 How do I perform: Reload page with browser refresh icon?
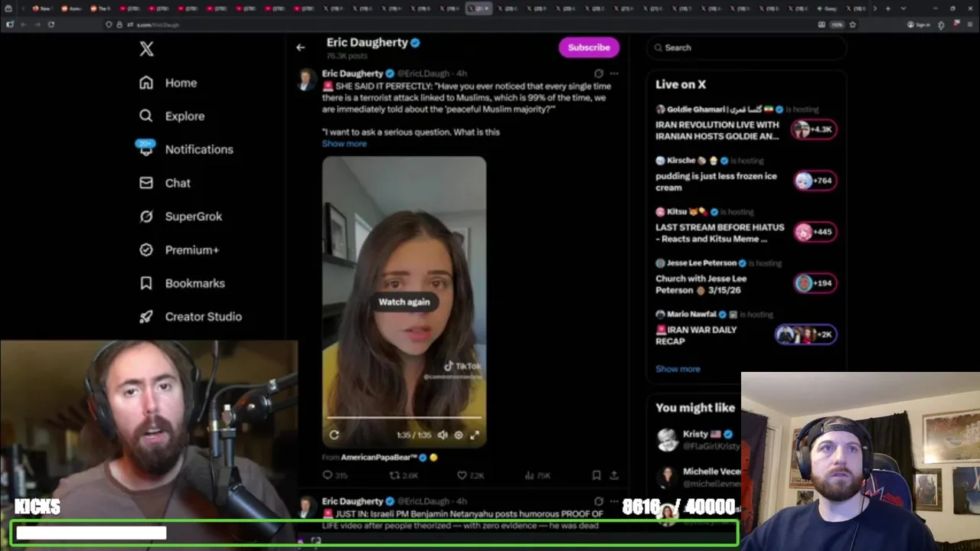click(51, 24)
